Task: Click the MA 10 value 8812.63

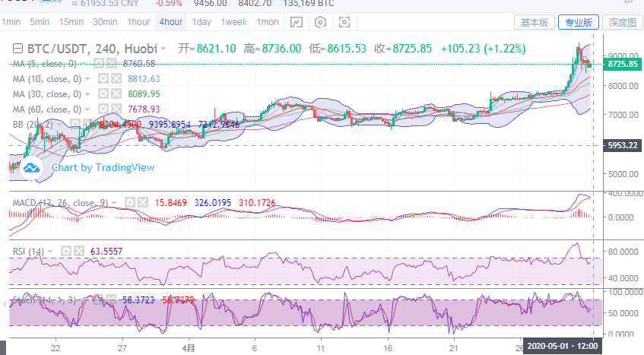Action: (144, 79)
